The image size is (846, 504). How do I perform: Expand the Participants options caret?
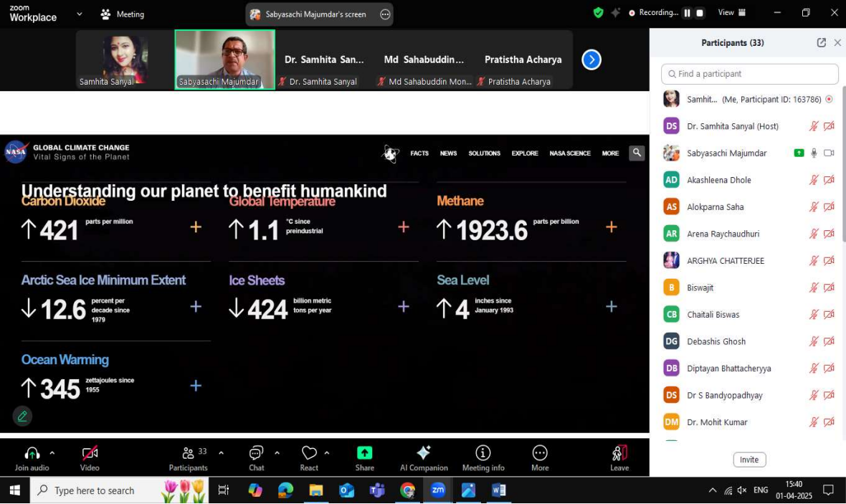[222, 453]
